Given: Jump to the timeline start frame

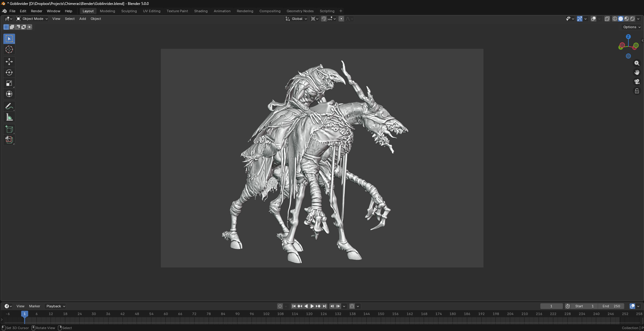Looking at the screenshot, I should point(294,306).
